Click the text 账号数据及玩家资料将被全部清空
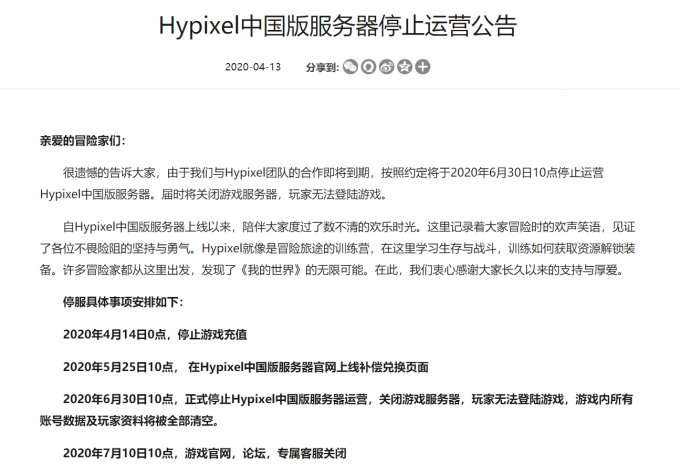The width and height of the screenshot is (680, 473). pyautogui.click(x=129, y=421)
